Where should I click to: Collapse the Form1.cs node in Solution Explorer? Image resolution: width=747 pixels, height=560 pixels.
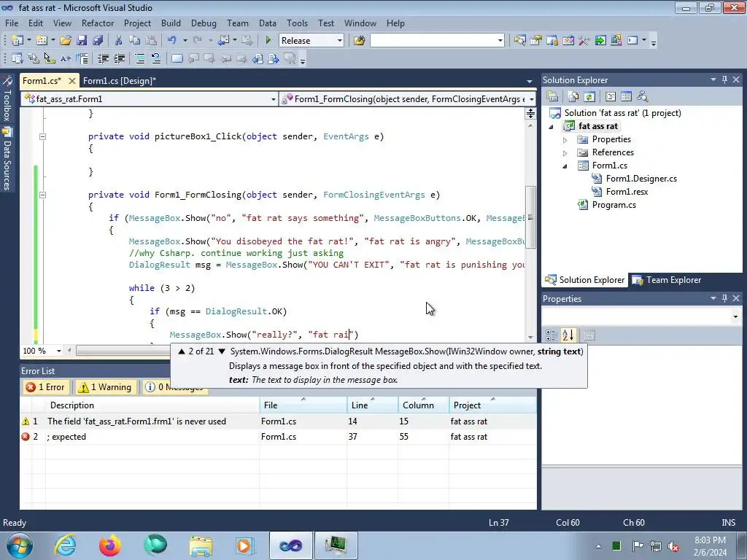[x=565, y=166]
